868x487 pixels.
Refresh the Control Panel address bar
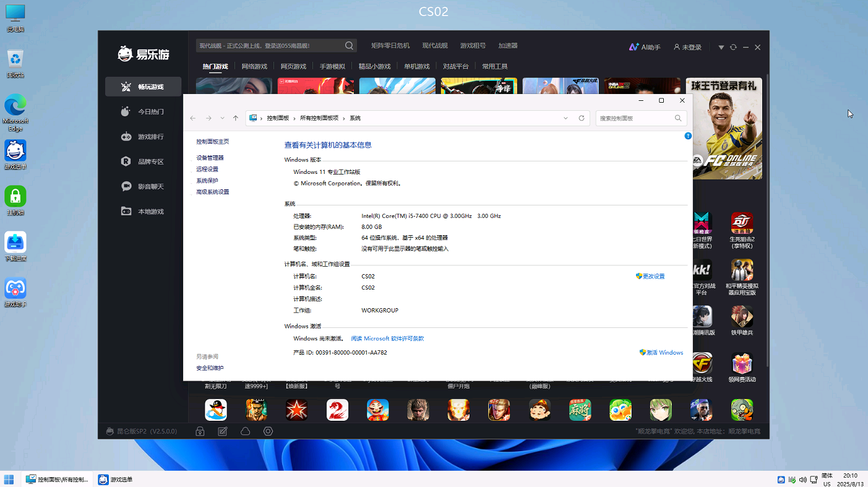[x=582, y=118]
